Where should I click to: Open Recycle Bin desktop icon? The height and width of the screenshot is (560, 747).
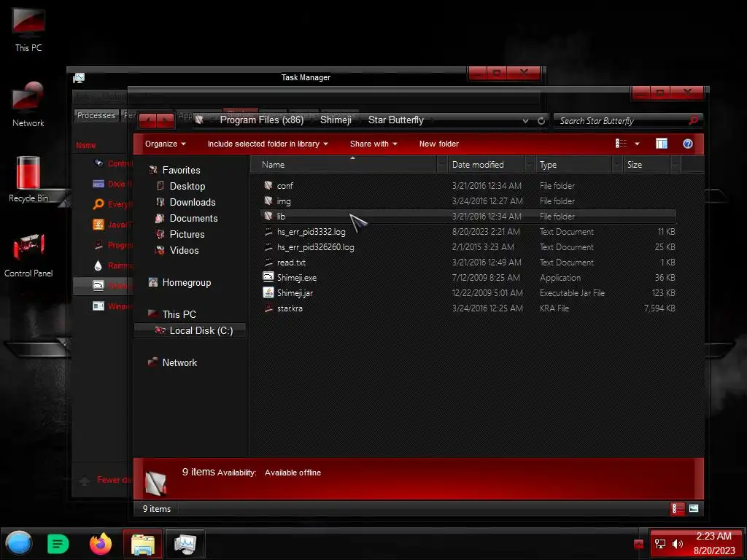click(28, 179)
